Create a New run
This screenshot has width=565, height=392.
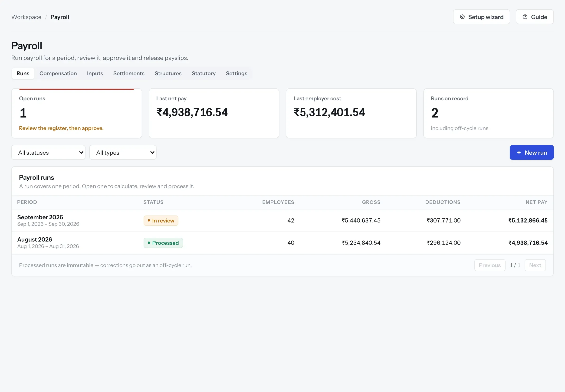pyautogui.click(x=532, y=153)
